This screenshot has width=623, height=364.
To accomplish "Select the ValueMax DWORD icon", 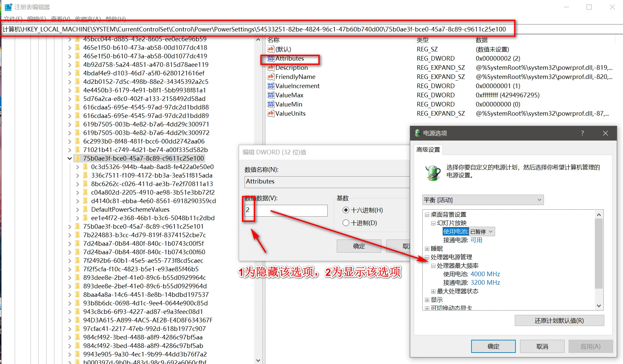I will (271, 95).
